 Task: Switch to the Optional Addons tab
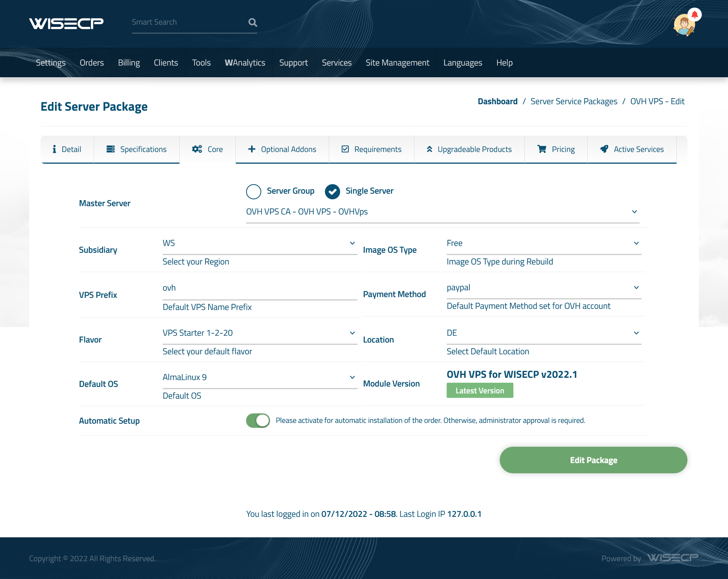(282, 150)
